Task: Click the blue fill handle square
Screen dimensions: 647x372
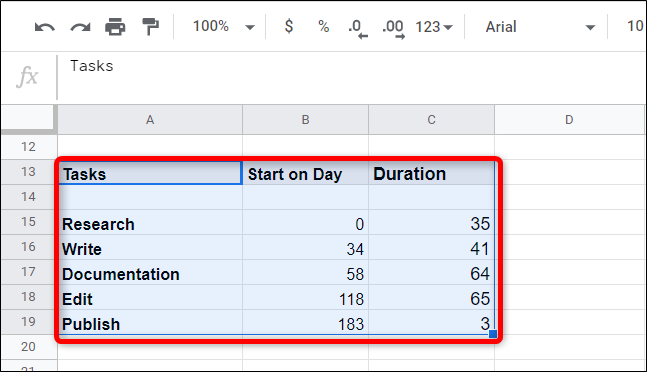Action: coord(493,334)
